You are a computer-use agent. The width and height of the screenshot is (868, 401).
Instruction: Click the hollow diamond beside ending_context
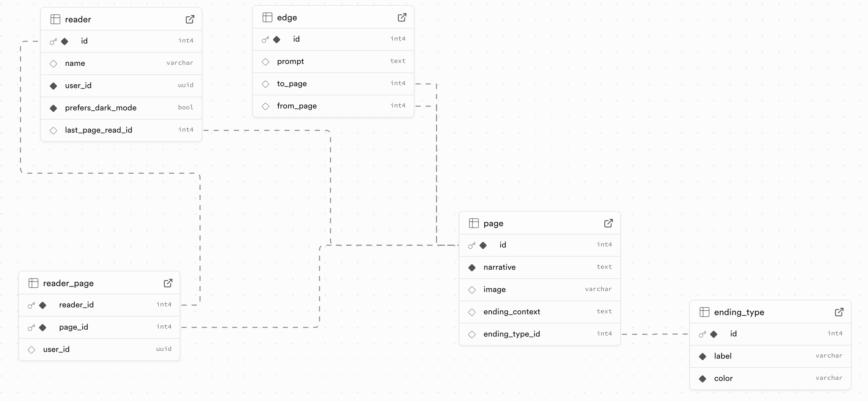472,312
